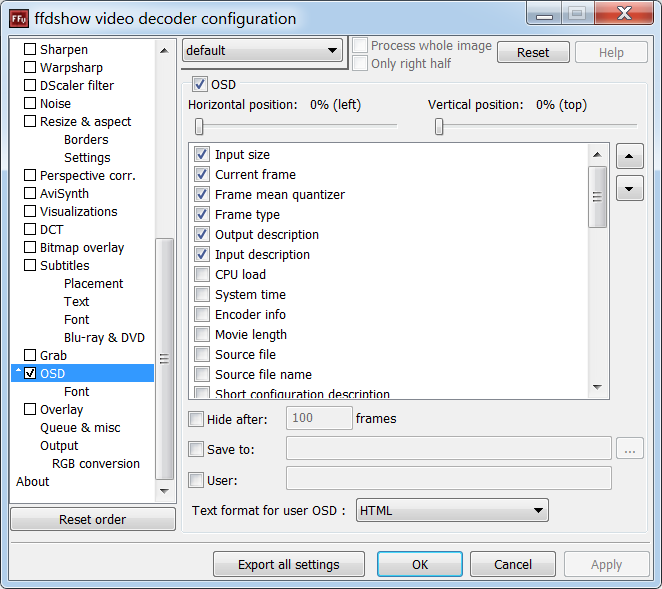The width and height of the screenshot is (662, 589).
Task: Toggle the Sharpen filter checkbox
Action: (x=30, y=49)
